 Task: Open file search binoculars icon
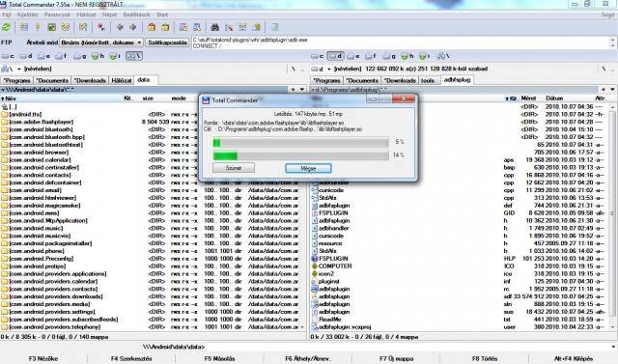[x=214, y=27]
